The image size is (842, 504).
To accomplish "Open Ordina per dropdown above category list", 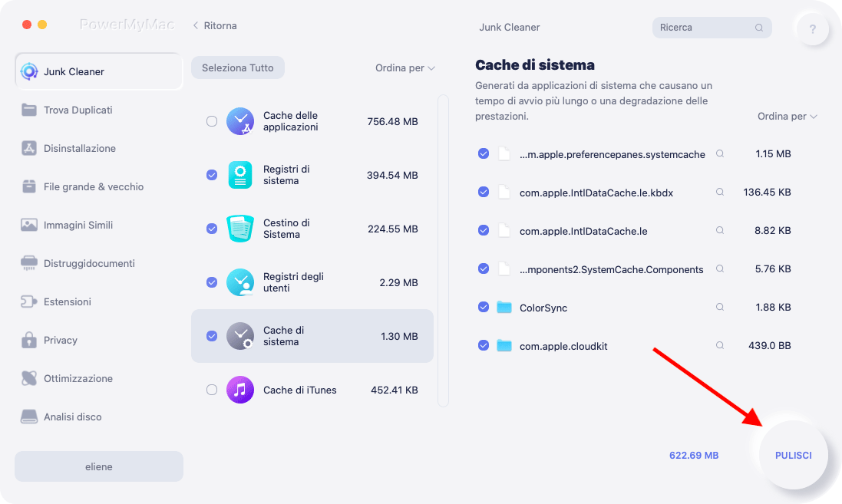I will tap(405, 68).
